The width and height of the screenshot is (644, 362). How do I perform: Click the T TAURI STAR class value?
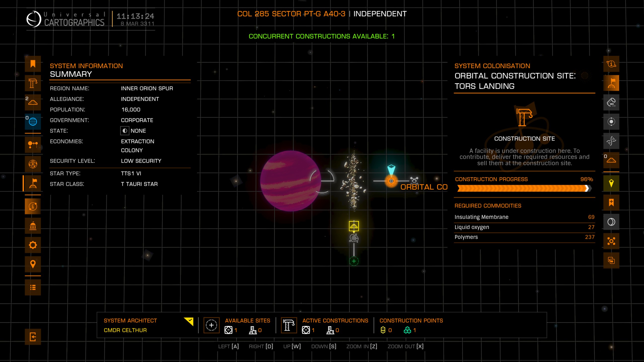[x=139, y=184]
